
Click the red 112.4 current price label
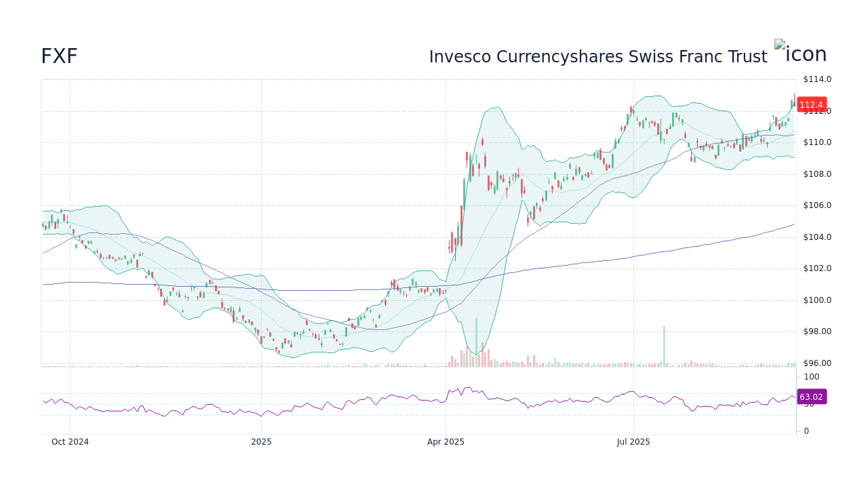[x=811, y=105]
